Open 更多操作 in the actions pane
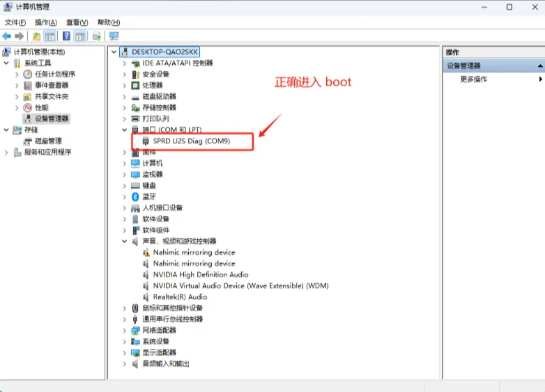Image resolution: width=545 pixels, height=392 pixels. click(x=473, y=79)
